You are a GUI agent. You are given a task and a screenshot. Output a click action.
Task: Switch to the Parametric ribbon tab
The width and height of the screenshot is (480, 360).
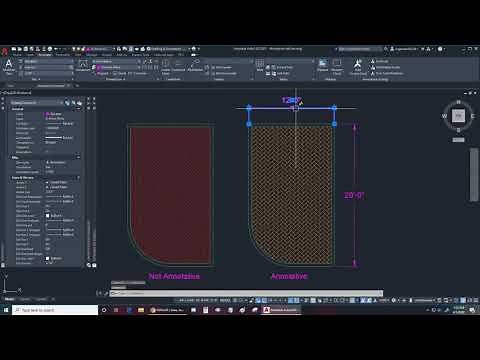click(x=63, y=55)
